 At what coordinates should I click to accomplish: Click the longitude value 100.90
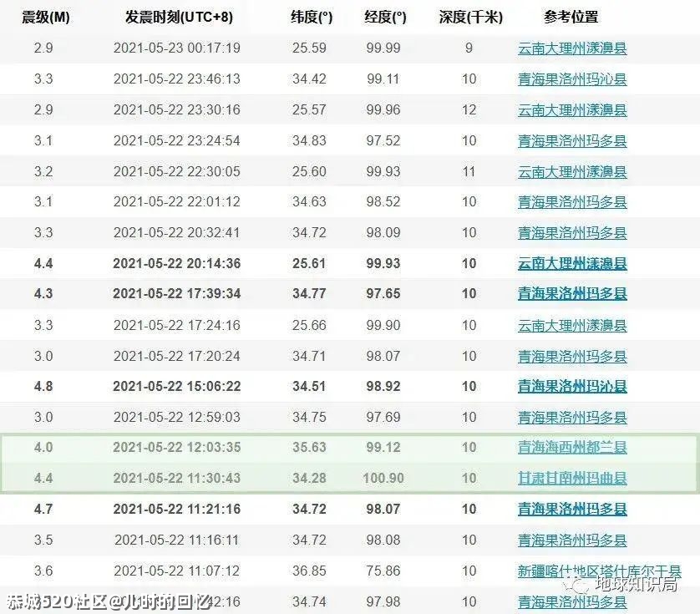tap(383, 478)
